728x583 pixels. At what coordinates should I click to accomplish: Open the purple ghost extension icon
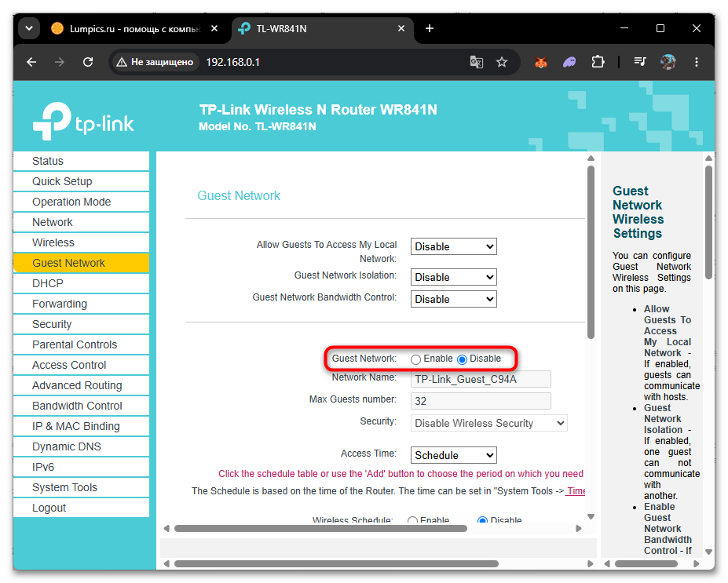tap(569, 62)
